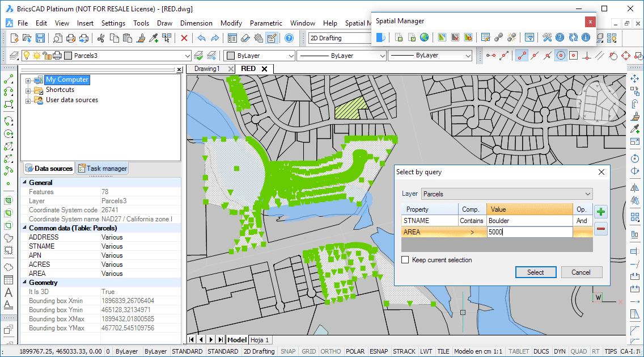The height and width of the screenshot is (357, 644).
Task: Click the Boulder value cell for STNAME
Action: click(530, 221)
